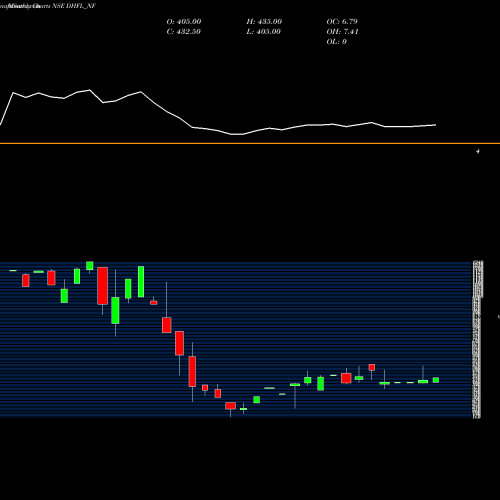Select the OC: 6.79 reading

click(342, 22)
